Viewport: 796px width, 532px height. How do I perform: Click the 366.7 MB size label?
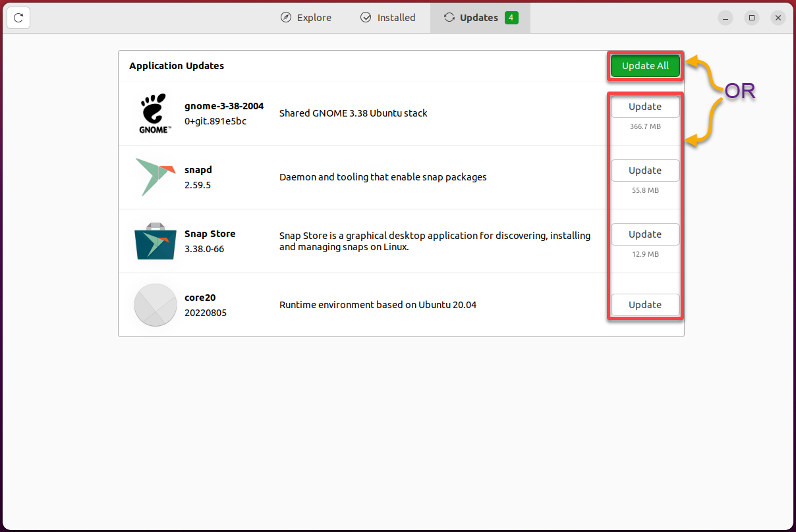645,126
